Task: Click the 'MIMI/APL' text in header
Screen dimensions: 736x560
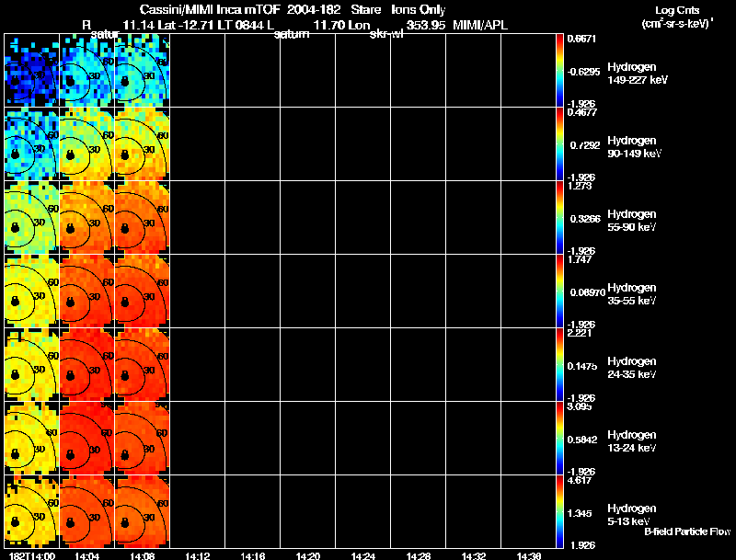Action: tap(480, 25)
